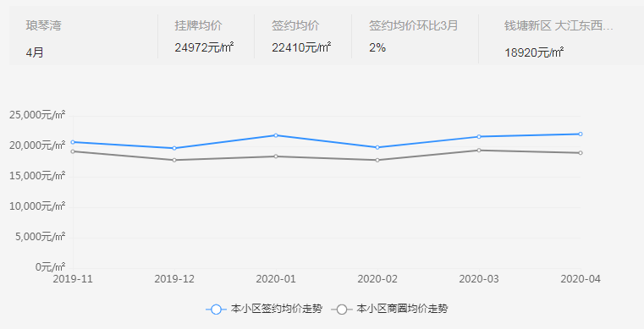The height and width of the screenshot is (329, 644).
Task: Click the 2020-01 x-axis label
Action: pos(276,279)
